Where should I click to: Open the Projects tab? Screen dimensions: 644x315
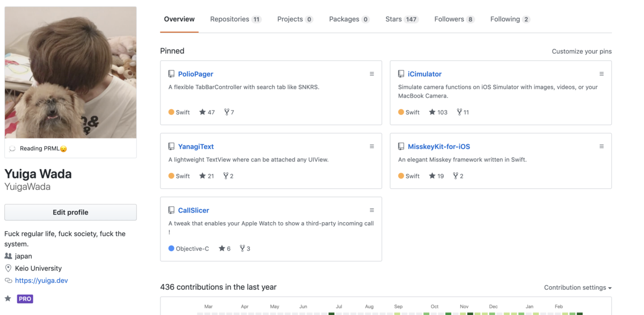point(295,19)
